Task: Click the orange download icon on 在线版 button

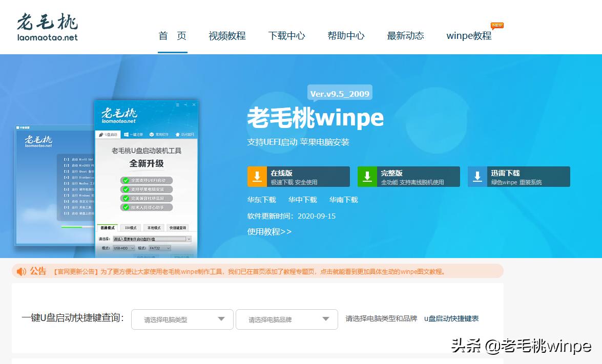Action: click(x=257, y=176)
